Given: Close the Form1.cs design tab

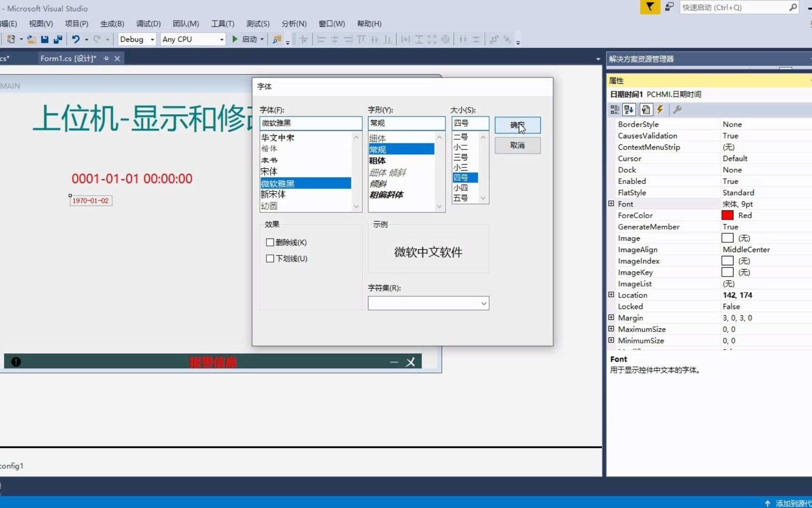Looking at the screenshot, I should pos(117,58).
